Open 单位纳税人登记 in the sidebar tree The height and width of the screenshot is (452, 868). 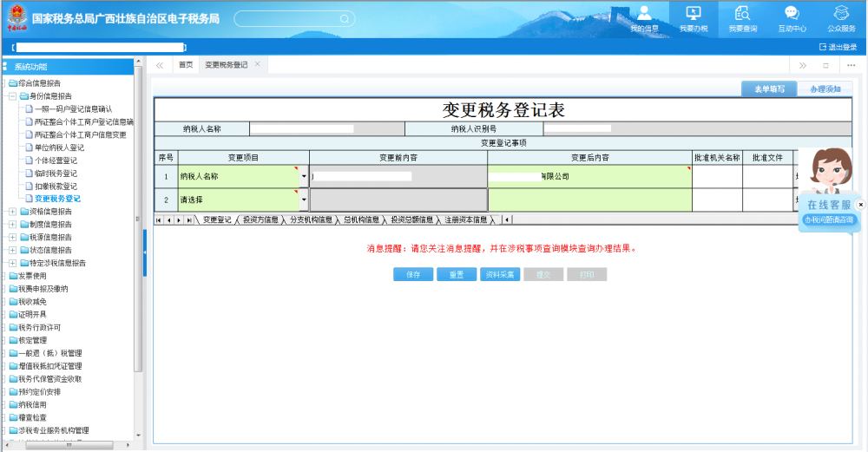pos(59,147)
